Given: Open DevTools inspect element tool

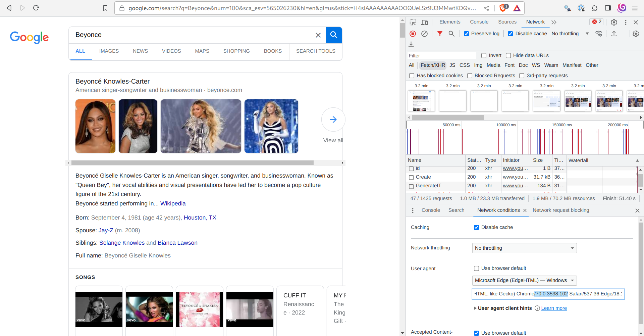Looking at the screenshot, I should click(x=413, y=22).
